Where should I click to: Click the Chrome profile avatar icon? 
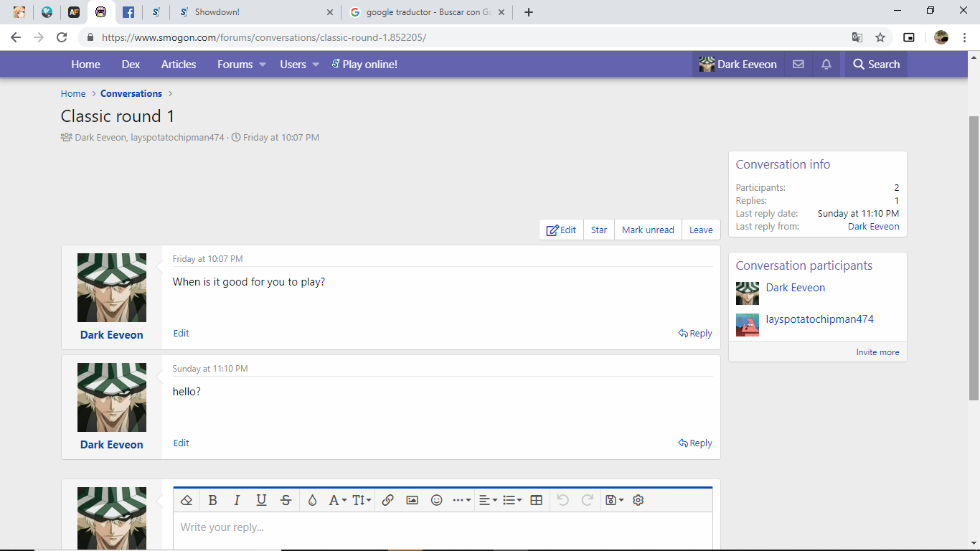tap(941, 37)
